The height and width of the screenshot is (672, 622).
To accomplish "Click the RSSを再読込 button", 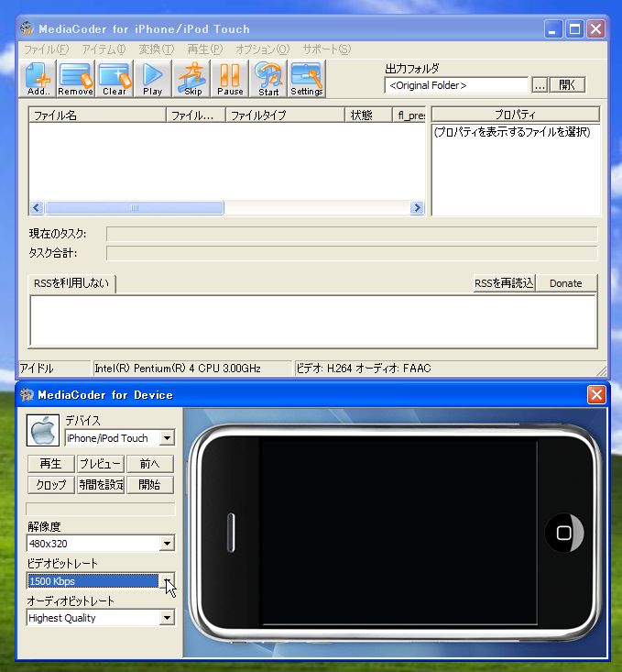I will point(504,283).
